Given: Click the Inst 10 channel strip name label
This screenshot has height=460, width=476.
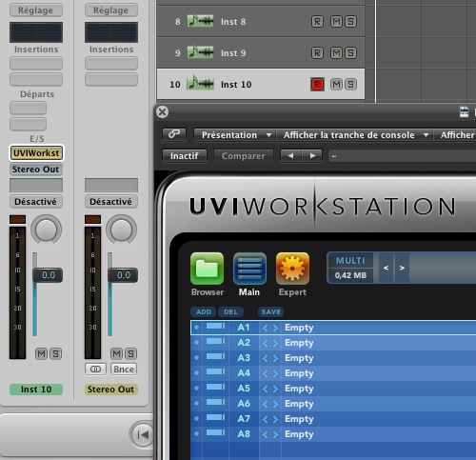Looking at the screenshot, I should pyautogui.click(x=36, y=390).
